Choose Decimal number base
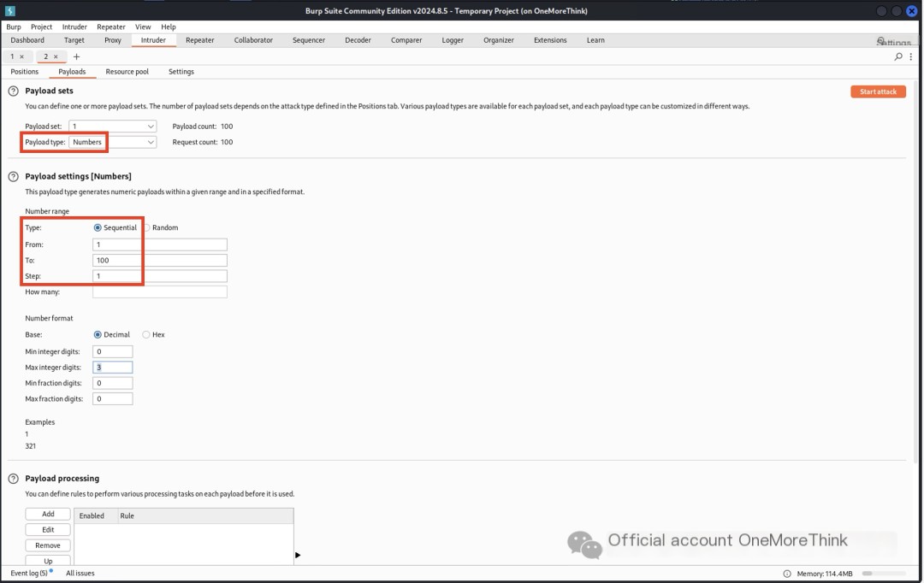Screen dimensions: 924x583 98,334
